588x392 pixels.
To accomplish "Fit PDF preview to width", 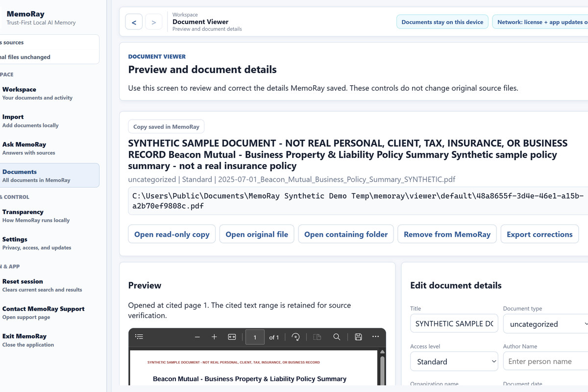I will [232, 337].
